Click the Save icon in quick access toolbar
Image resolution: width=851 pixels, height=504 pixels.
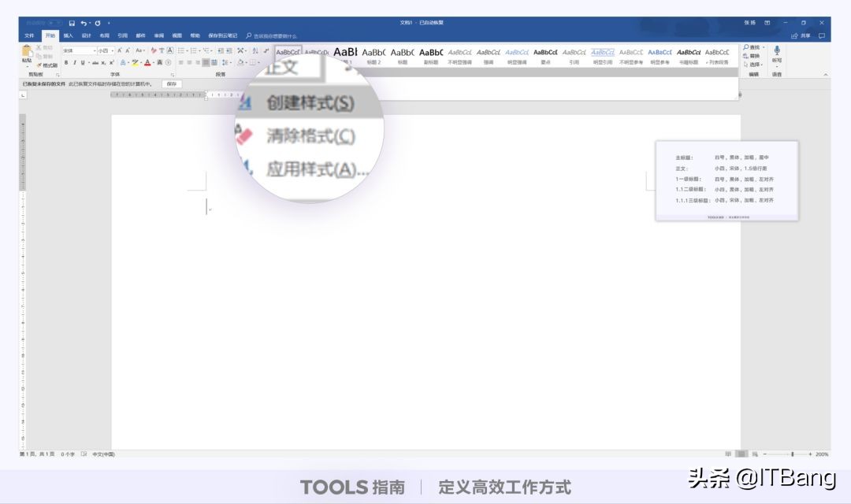click(71, 23)
